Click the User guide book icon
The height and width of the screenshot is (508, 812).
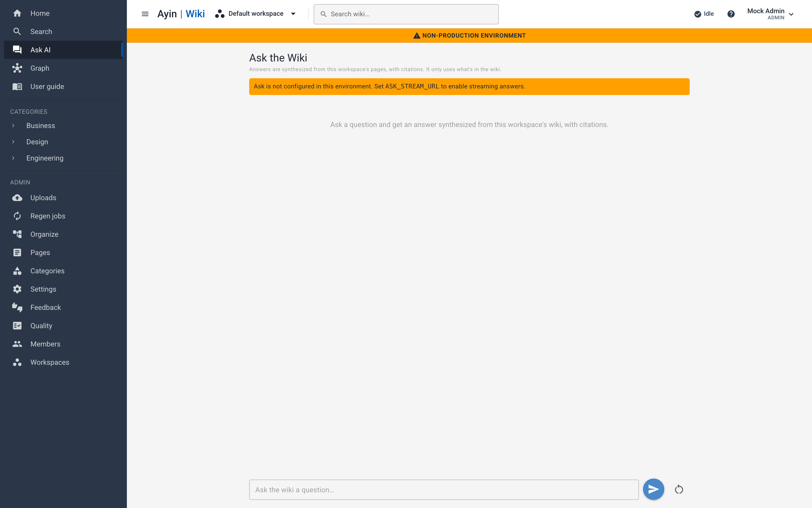tap(17, 86)
